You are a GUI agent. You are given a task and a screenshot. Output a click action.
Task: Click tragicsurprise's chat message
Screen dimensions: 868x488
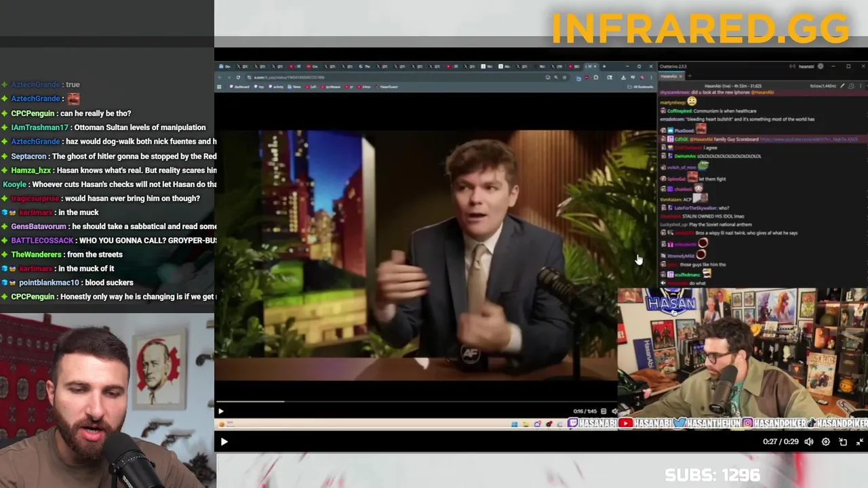pos(102,199)
